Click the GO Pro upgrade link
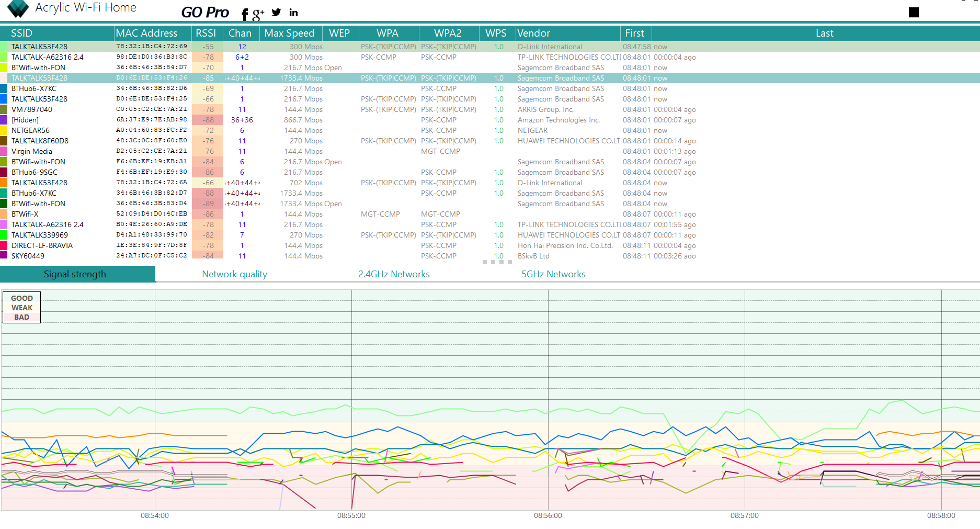 pyautogui.click(x=205, y=12)
